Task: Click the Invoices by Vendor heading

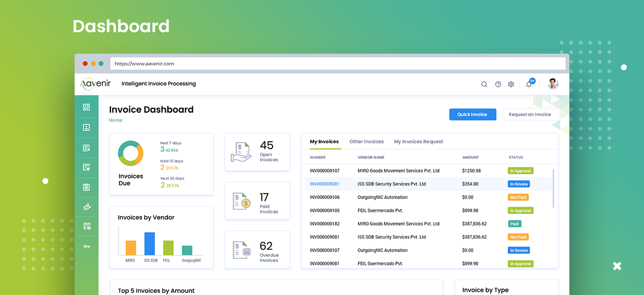Action: (x=146, y=217)
